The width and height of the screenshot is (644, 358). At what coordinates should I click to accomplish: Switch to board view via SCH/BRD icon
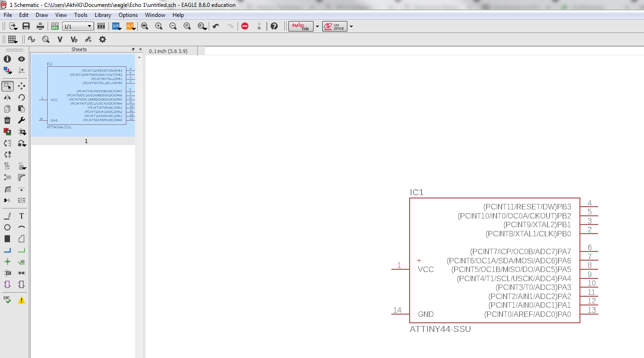pos(55,26)
